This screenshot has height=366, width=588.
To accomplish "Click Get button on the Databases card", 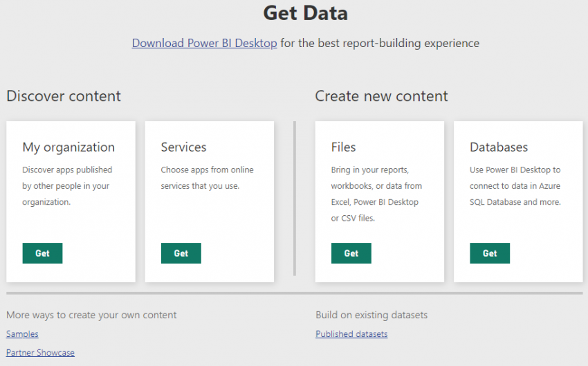I will pyautogui.click(x=490, y=253).
